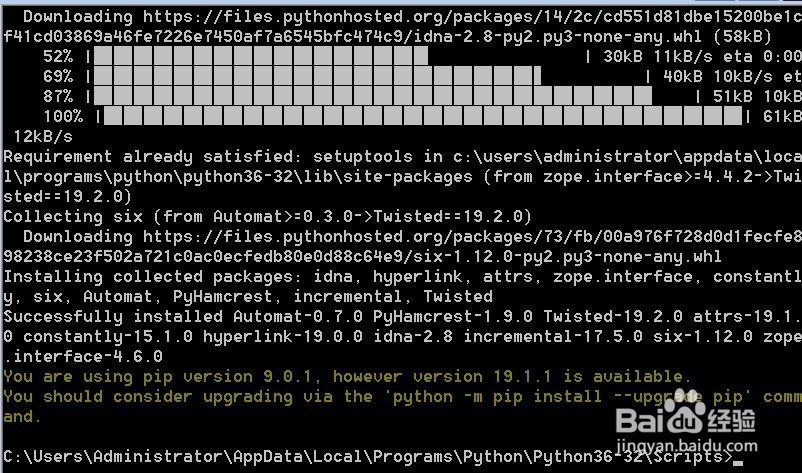Click the 'Collecting six' output line
Viewport: 802px width, 473px height.
click(x=267, y=216)
